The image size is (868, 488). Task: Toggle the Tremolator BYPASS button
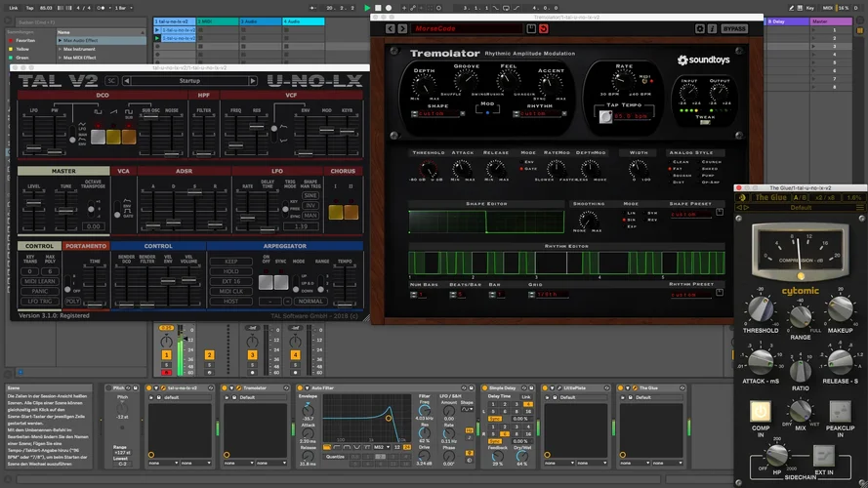coord(734,28)
